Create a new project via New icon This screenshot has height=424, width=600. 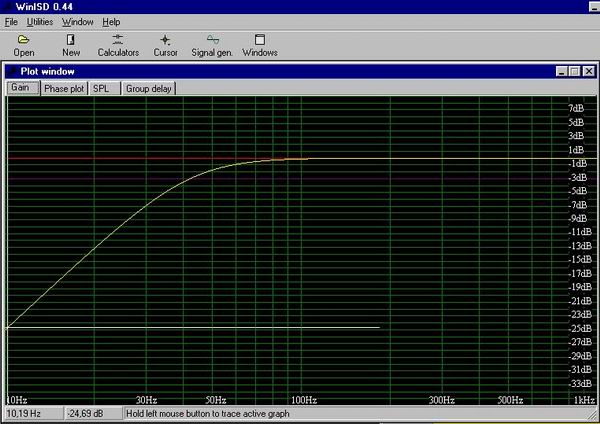tap(71, 46)
